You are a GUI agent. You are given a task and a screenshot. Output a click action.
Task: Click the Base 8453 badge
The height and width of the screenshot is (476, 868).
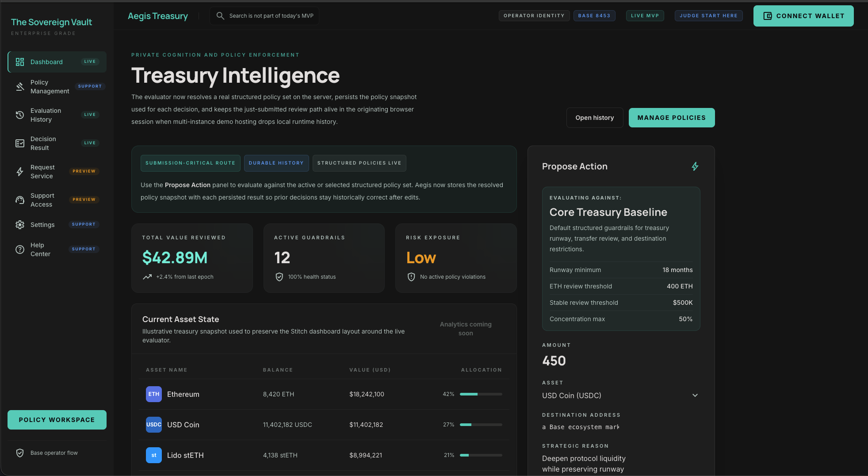coord(594,16)
